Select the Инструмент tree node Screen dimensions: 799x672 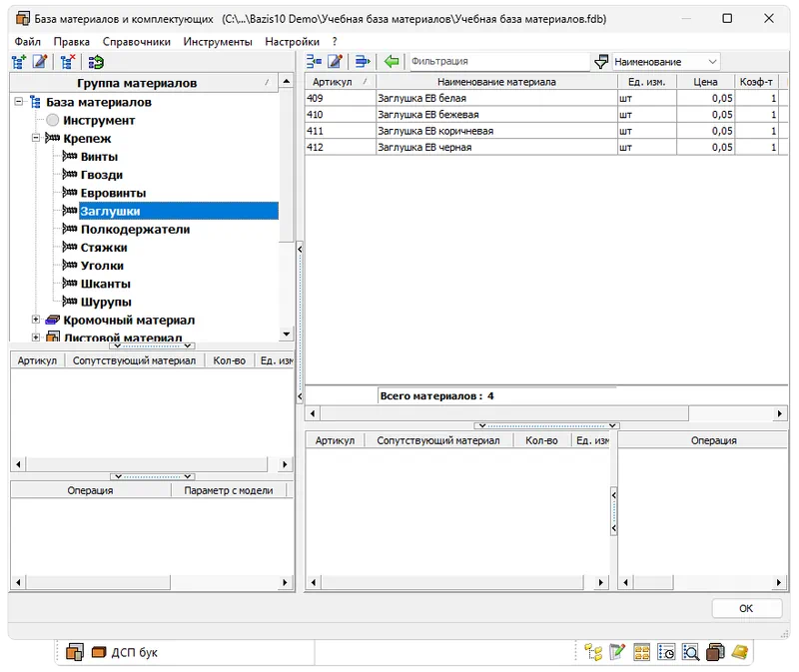(x=99, y=120)
